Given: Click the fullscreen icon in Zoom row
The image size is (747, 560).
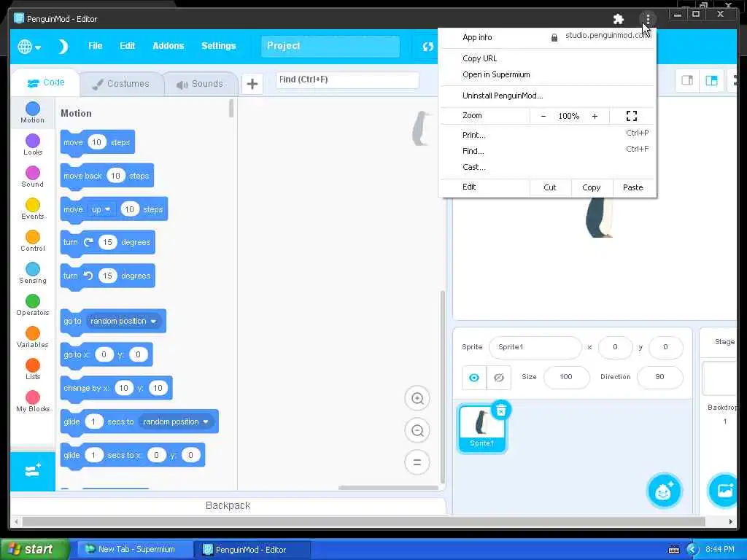Looking at the screenshot, I should [x=632, y=116].
